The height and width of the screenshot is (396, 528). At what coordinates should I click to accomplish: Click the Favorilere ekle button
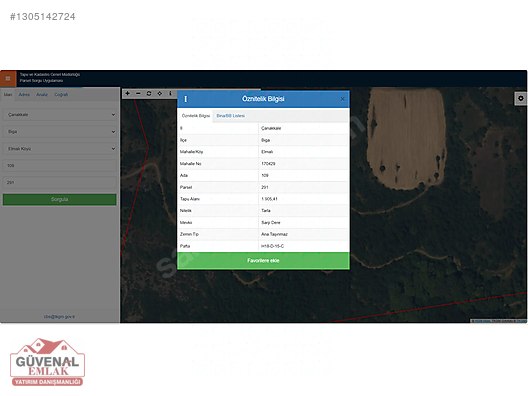pyautogui.click(x=263, y=261)
